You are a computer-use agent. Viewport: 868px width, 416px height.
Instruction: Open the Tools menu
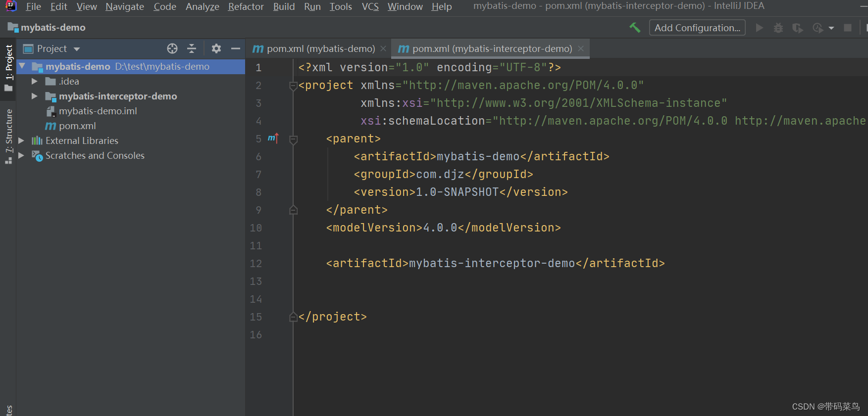point(341,6)
